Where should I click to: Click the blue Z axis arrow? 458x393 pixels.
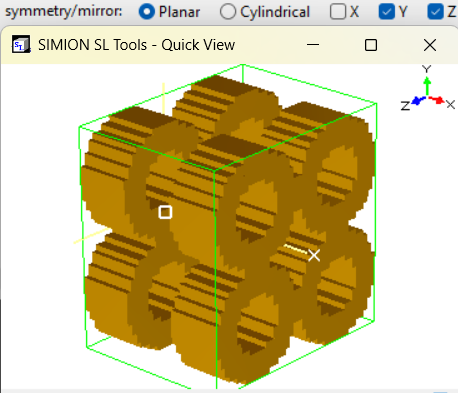418,100
